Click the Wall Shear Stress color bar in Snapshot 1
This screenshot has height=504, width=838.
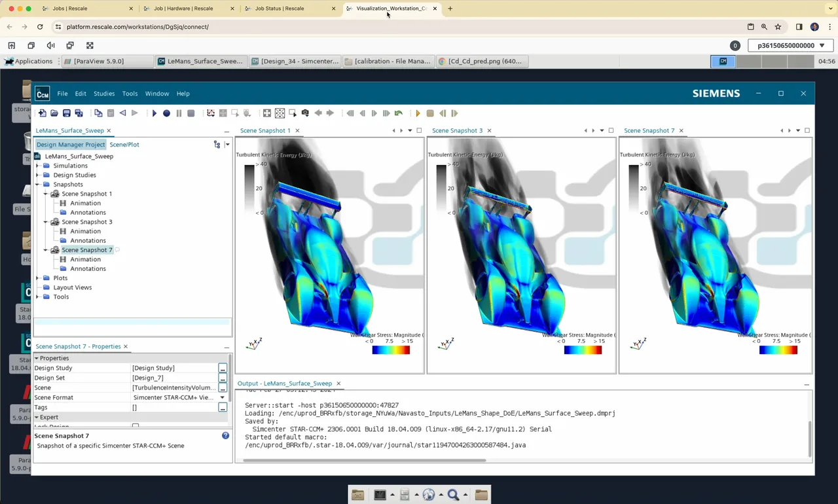391,350
